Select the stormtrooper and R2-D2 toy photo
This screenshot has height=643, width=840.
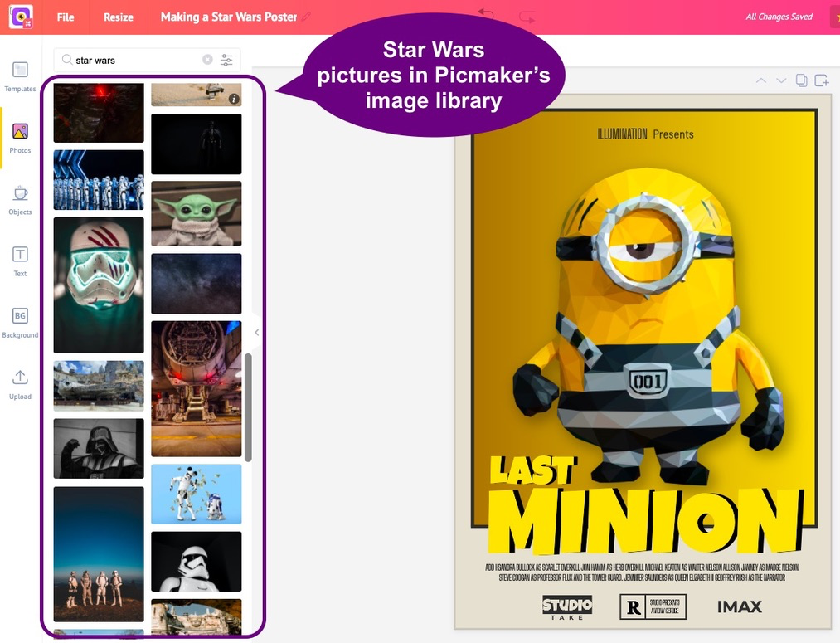coord(196,494)
